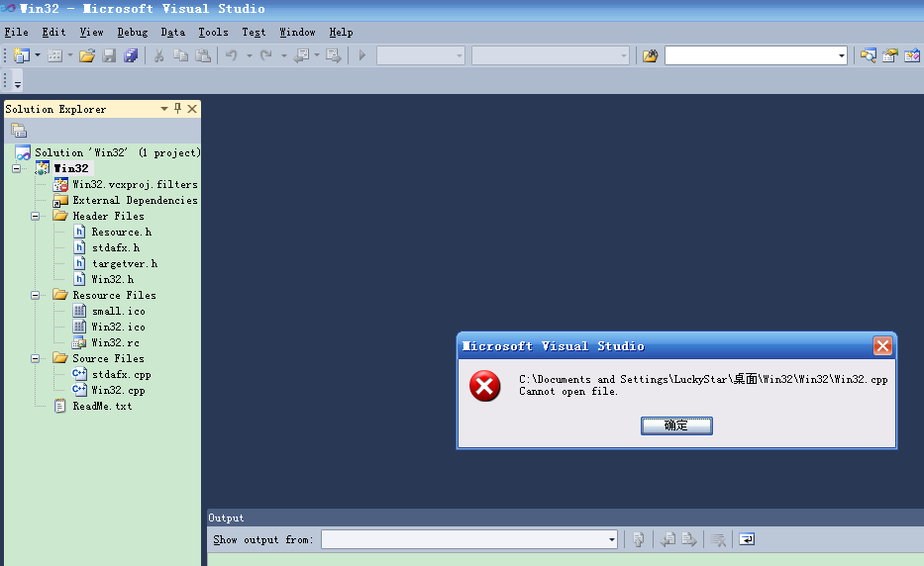The width and height of the screenshot is (924, 566).
Task: Select targetver.h file
Action: [x=125, y=264]
